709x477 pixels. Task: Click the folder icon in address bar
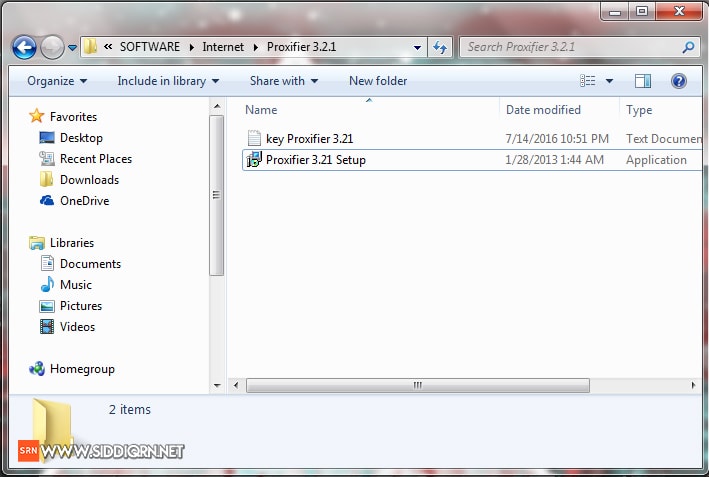click(90, 47)
